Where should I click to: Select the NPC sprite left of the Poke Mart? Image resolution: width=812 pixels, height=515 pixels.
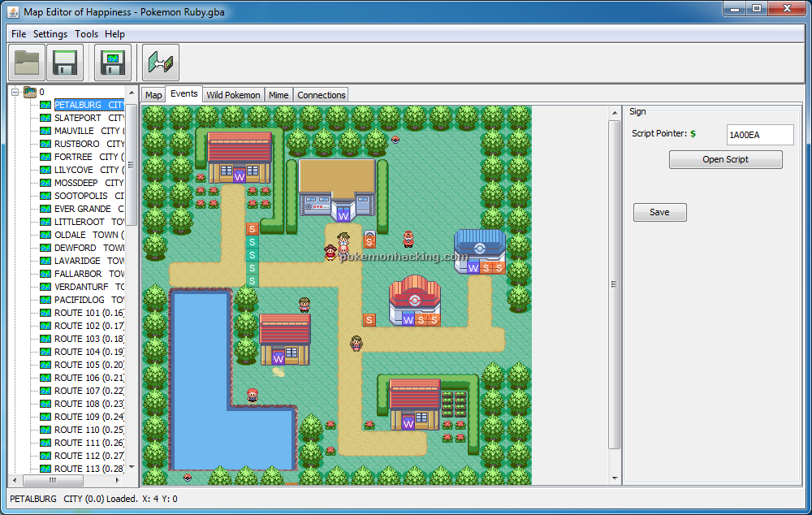tap(408, 239)
